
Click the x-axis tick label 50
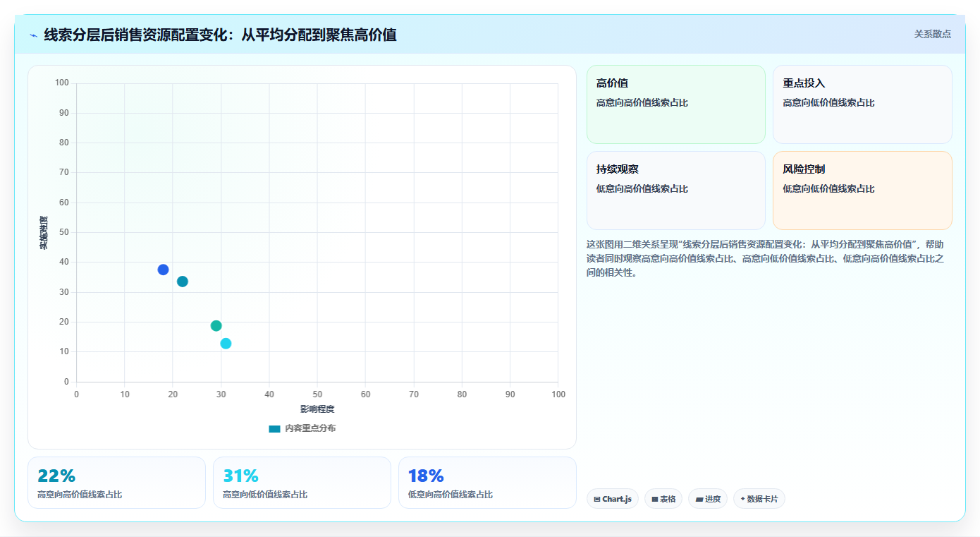coord(317,394)
